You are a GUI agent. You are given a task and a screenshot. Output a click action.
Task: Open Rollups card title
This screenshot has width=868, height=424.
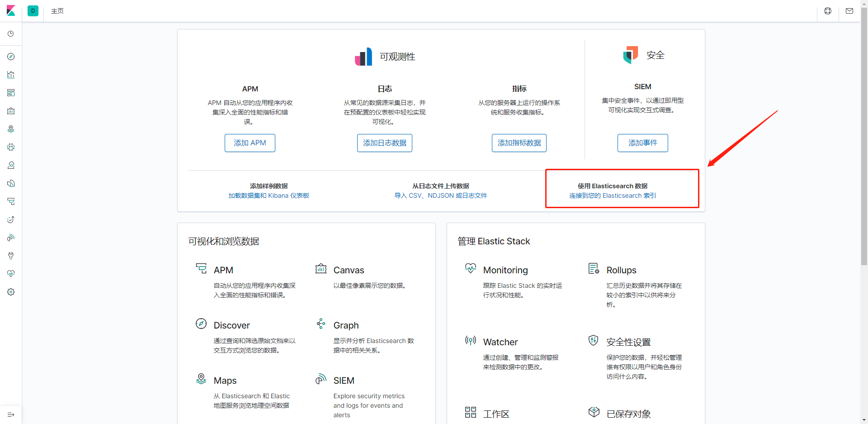pos(621,270)
